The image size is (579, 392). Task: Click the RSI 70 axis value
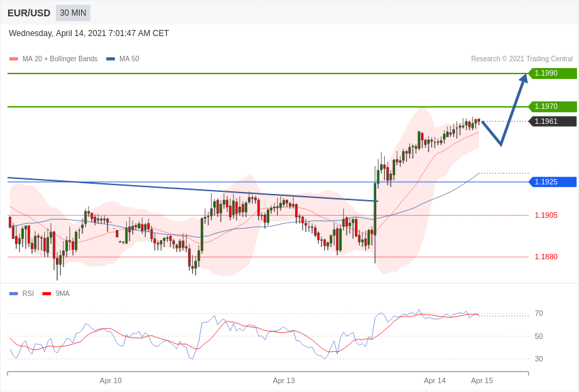[539, 314]
